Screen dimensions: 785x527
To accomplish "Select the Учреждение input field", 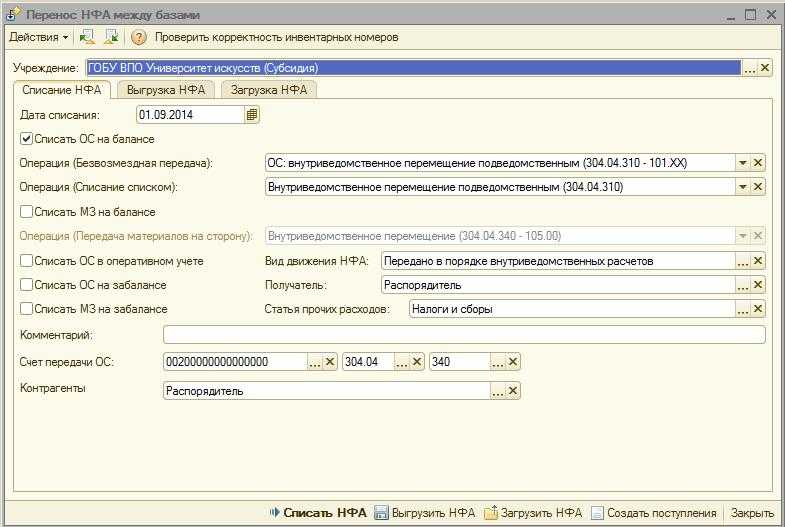I will tap(414, 68).
